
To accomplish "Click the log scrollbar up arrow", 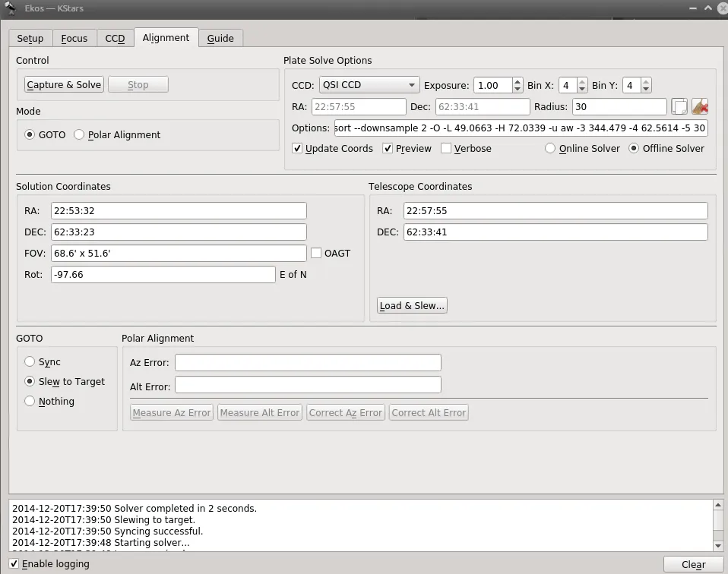I will pos(718,505).
